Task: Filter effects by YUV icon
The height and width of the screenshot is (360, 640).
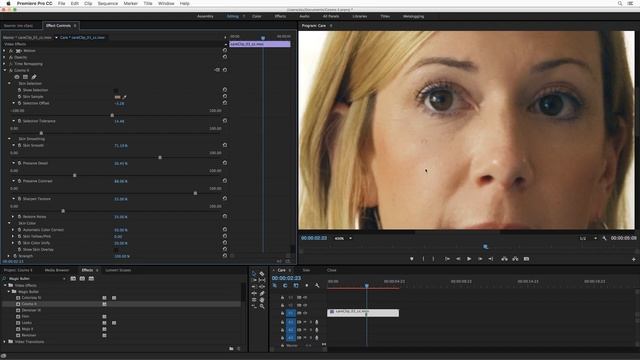Action: (x=91, y=278)
